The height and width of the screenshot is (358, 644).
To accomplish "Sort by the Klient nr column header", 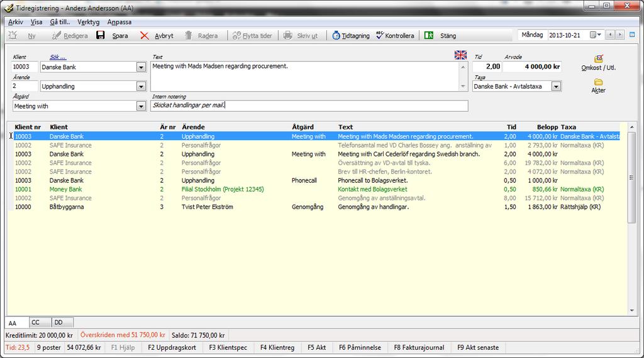I will click(x=28, y=127).
